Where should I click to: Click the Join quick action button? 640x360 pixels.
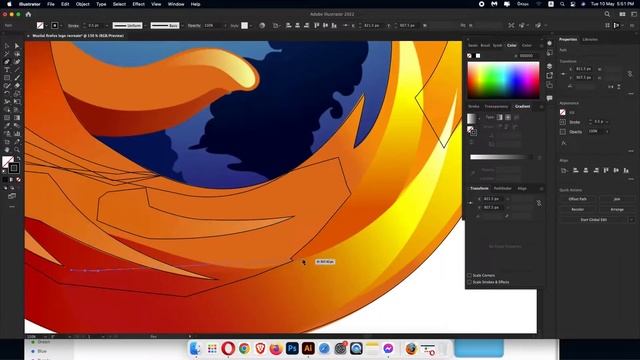click(617, 199)
